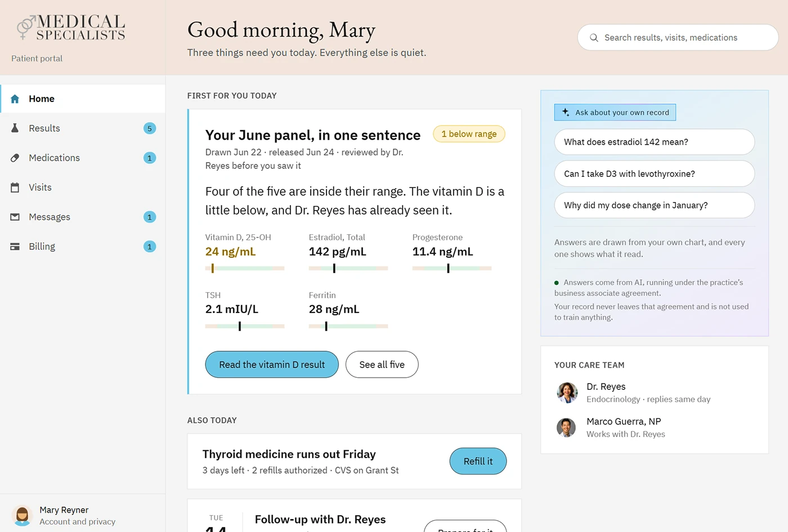This screenshot has width=788, height=532.
Task: Ask What does estradiol 142 mean?
Action: click(655, 142)
